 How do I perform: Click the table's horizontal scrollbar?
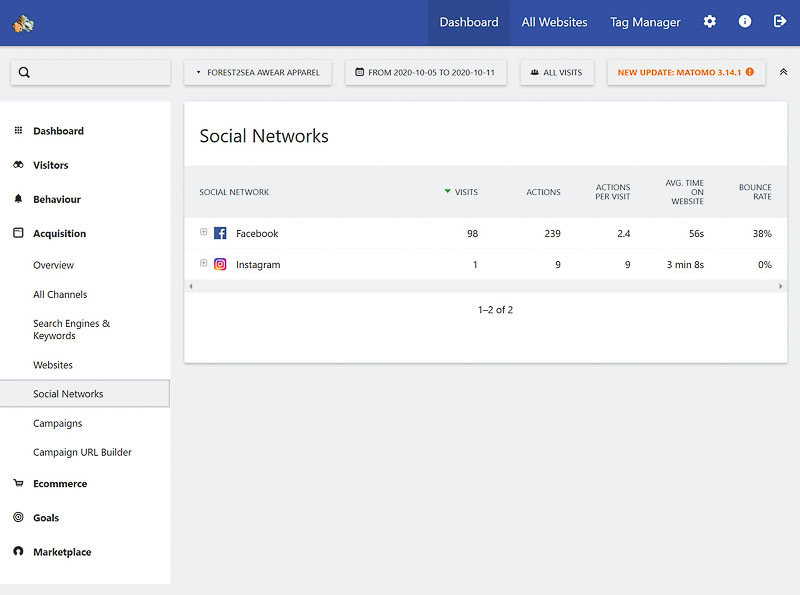click(x=485, y=286)
